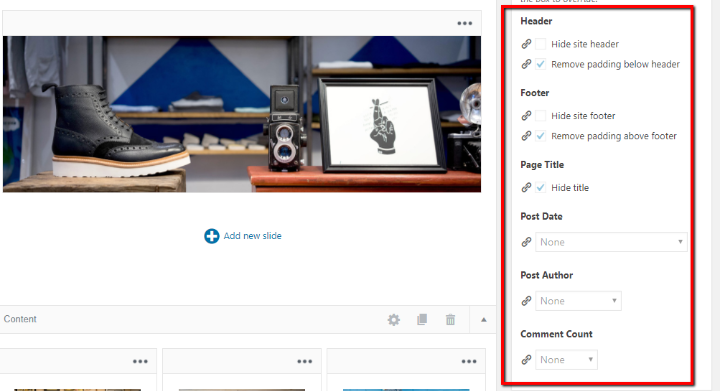Click link icon beside Post Author dropdown

point(526,301)
